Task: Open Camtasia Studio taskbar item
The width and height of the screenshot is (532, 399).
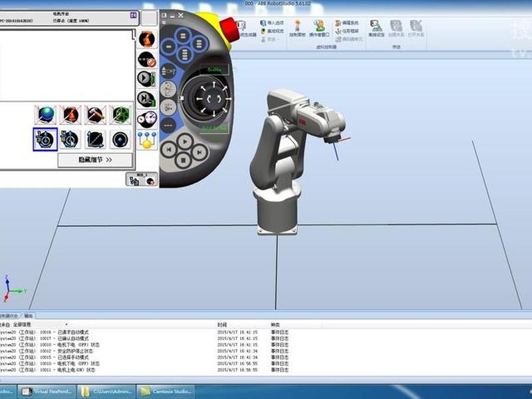Action: (x=166, y=392)
